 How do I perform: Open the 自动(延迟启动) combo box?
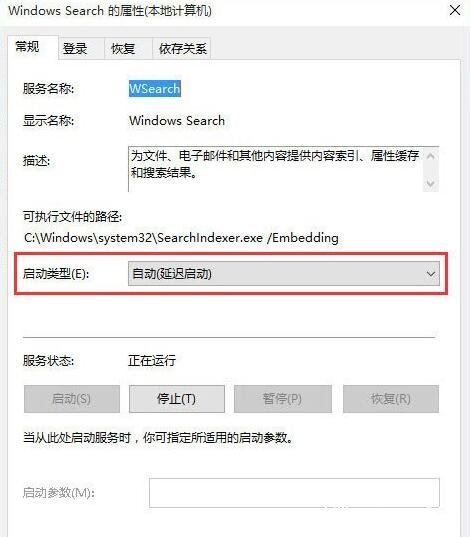(x=284, y=274)
